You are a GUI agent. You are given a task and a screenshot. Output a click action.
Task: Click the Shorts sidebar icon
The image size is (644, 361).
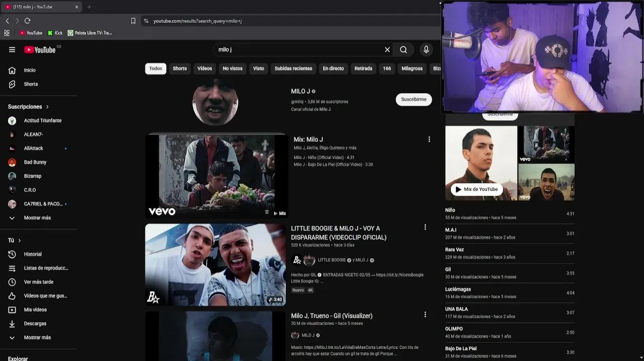[12, 84]
